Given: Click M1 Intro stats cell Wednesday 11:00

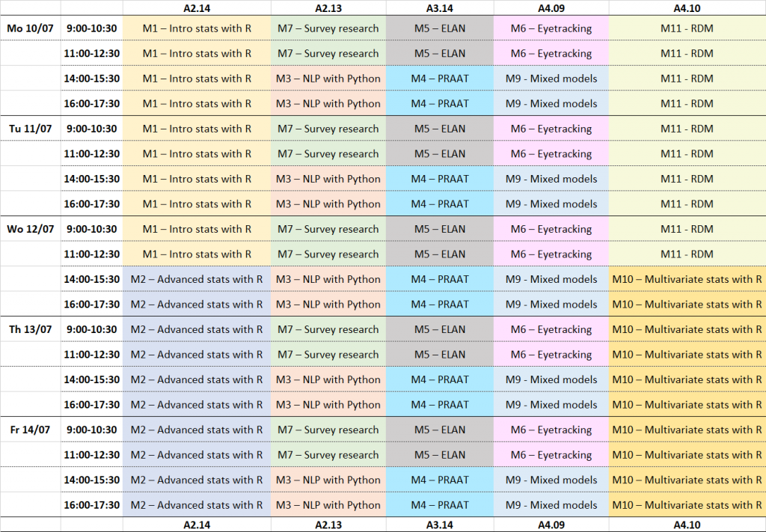Looking at the screenshot, I should tap(197, 254).
